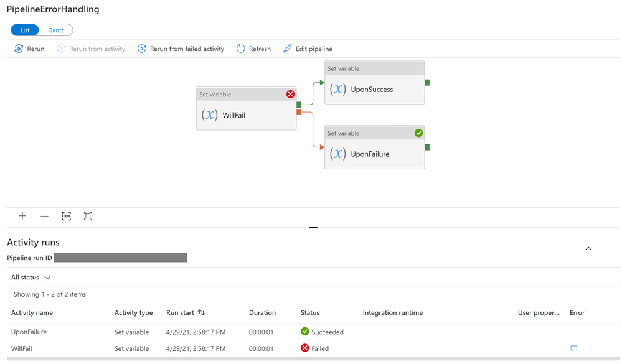The width and height of the screenshot is (622, 364).
Task: Refresh the pipeline run view
Action: pos(253,49)
